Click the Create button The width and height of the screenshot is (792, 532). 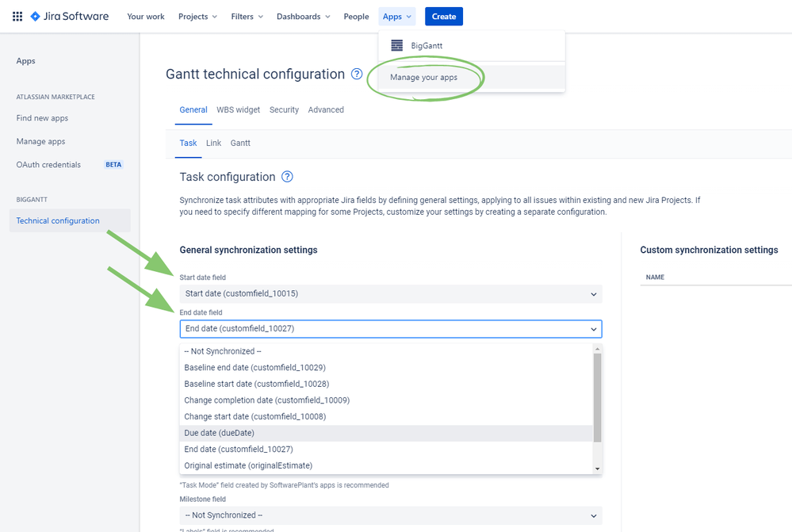point(444,16)
